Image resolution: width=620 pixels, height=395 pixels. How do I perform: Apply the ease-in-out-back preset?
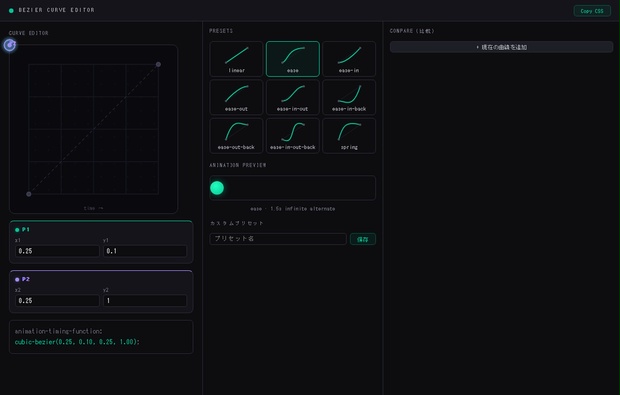point(293,136)
